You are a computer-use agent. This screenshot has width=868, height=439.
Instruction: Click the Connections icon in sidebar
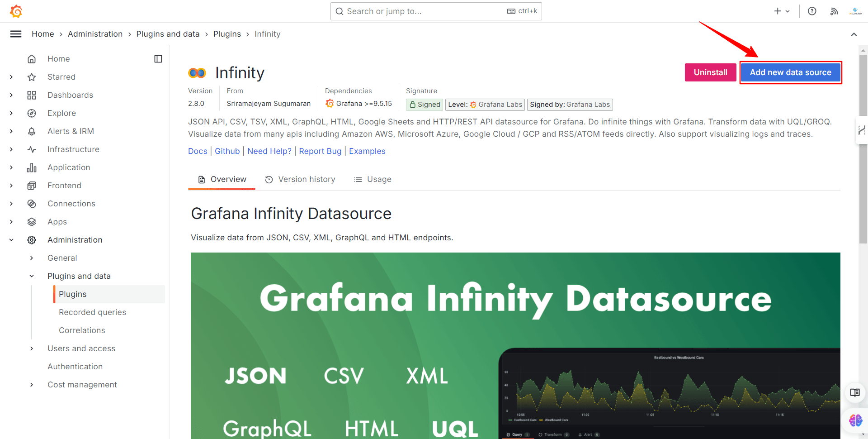(x=32, y=204)
